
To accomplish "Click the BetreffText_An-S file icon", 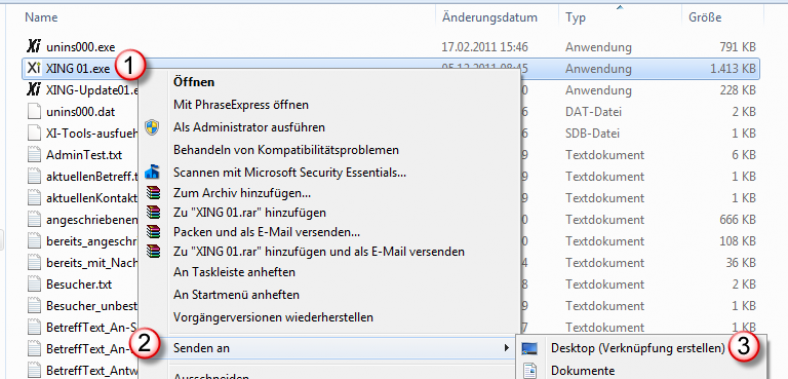I will [34, 327].
